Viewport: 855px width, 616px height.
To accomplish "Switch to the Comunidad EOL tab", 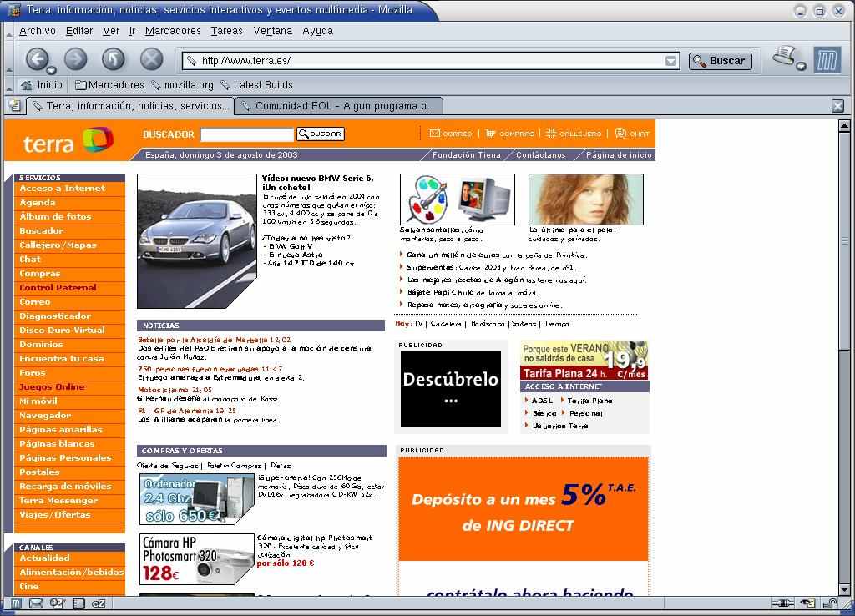I will click(x=339, y=106).
